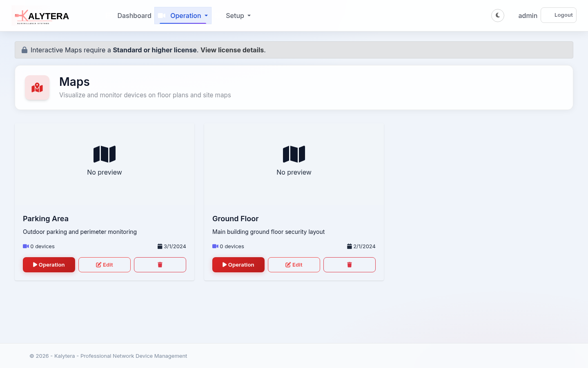Start Operation for Parking Area

pos(49,265)
